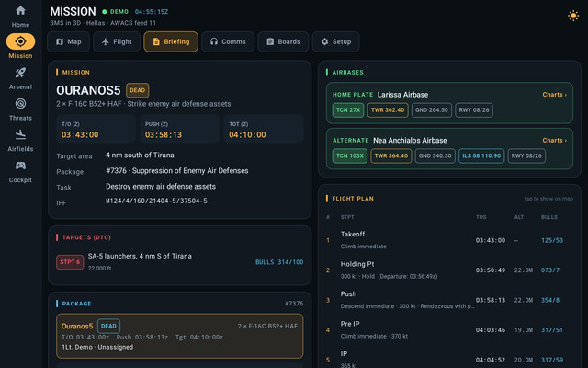Viewport: 588px width, 368px height.
Task: Click the TCN 27X chip
Action: click(348, 110)
